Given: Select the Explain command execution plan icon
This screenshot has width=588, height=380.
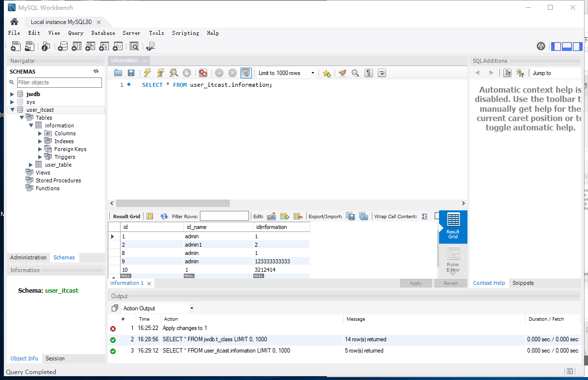Looking at the screenshot, I should click(173, 73).
